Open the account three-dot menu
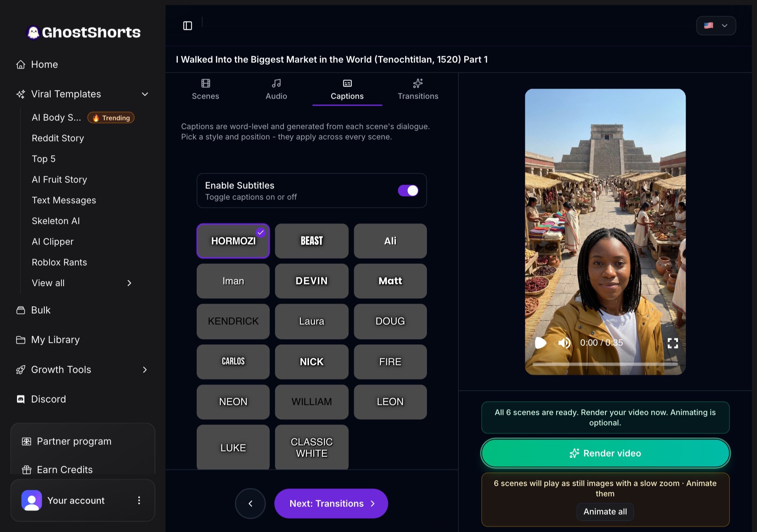 click(139, 500)
